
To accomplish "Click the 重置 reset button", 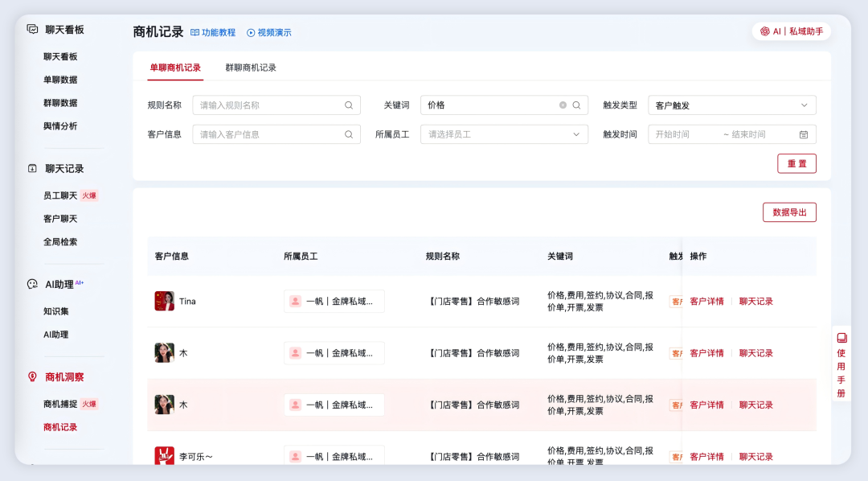I will 796,163.
